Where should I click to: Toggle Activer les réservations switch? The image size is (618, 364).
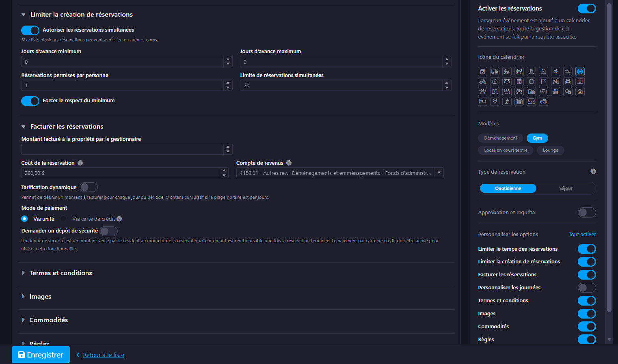(x=587, y=9)
